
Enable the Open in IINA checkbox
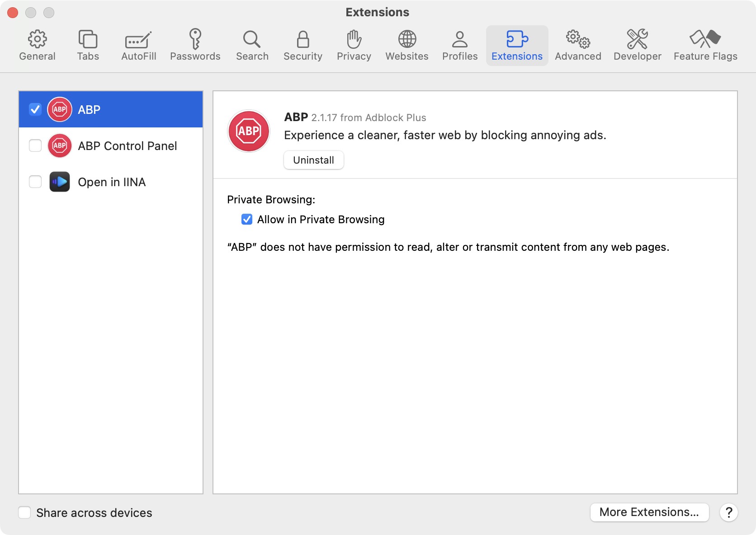click(35, 182)
